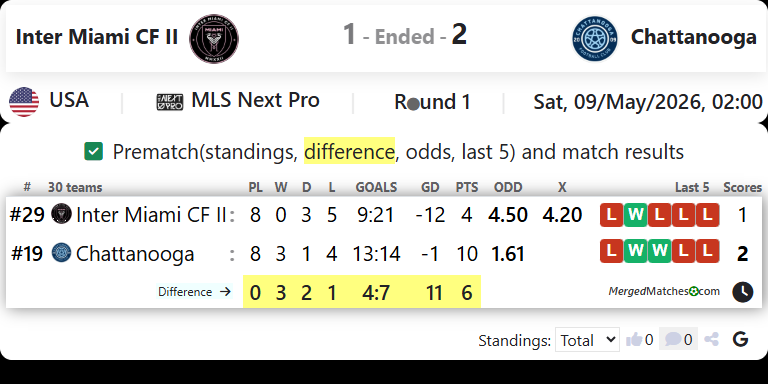Click the Round 1 label
768x384 pixels.
[432, 102]
